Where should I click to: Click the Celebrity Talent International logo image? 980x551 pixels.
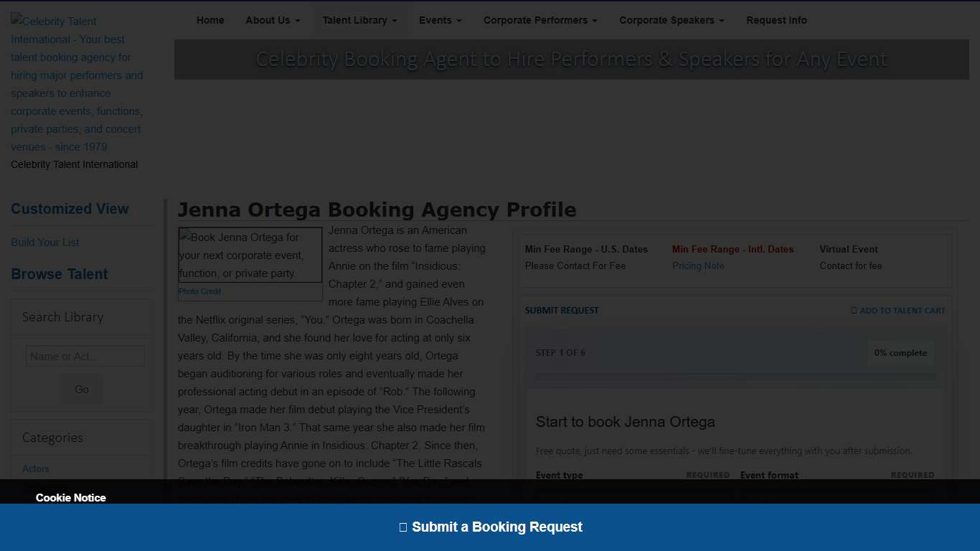[77, 84]
